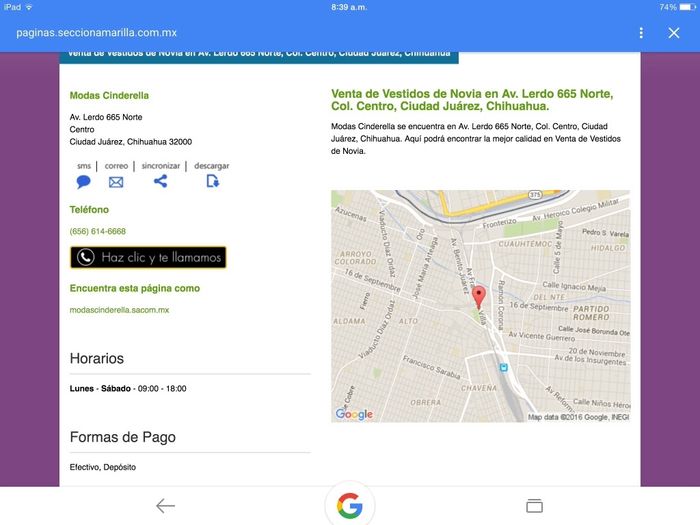Click the 'Teléfono' heading

coord(89,210)
